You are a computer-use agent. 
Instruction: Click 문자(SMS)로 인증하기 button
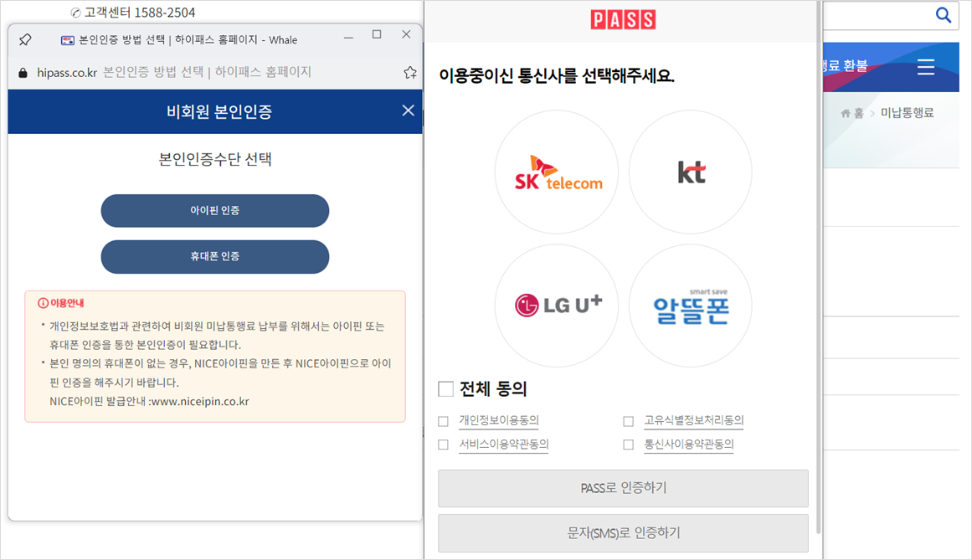click(623, 532)
